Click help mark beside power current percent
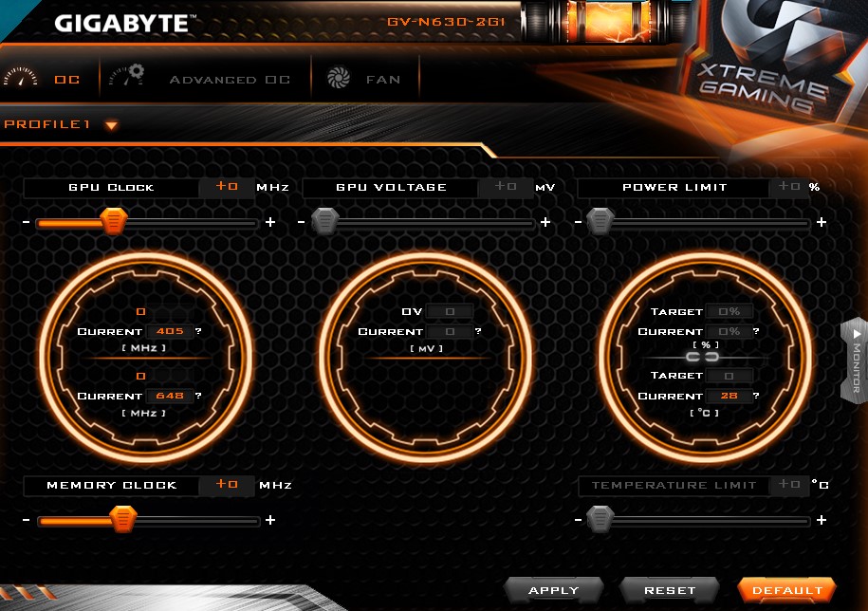 pos(756,331)
